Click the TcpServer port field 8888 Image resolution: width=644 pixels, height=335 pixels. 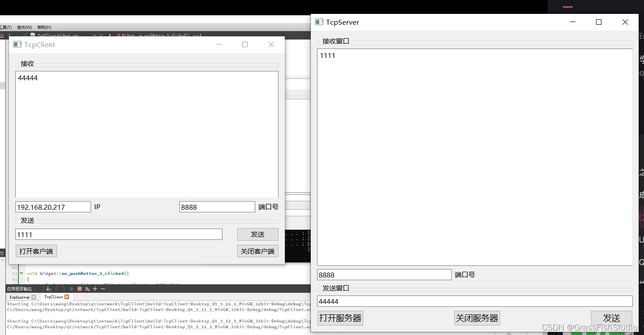(x=384, y=274)
